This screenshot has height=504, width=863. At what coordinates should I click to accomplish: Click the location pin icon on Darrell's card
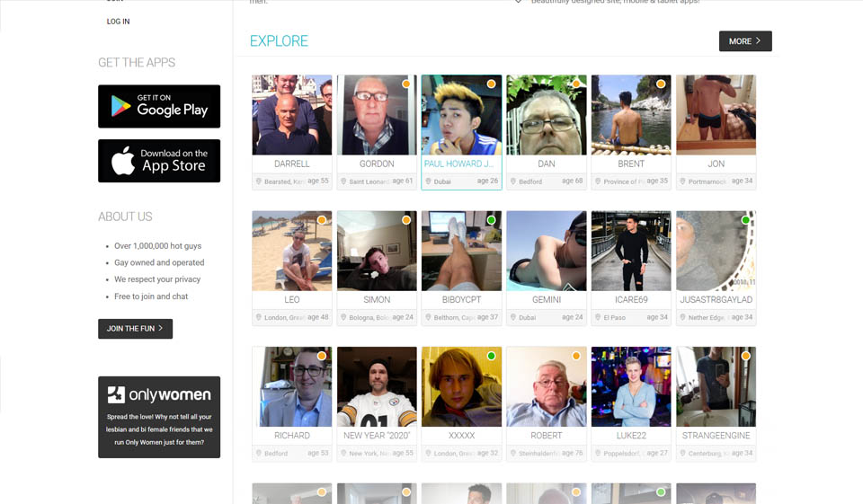click(x=259, y=181)
